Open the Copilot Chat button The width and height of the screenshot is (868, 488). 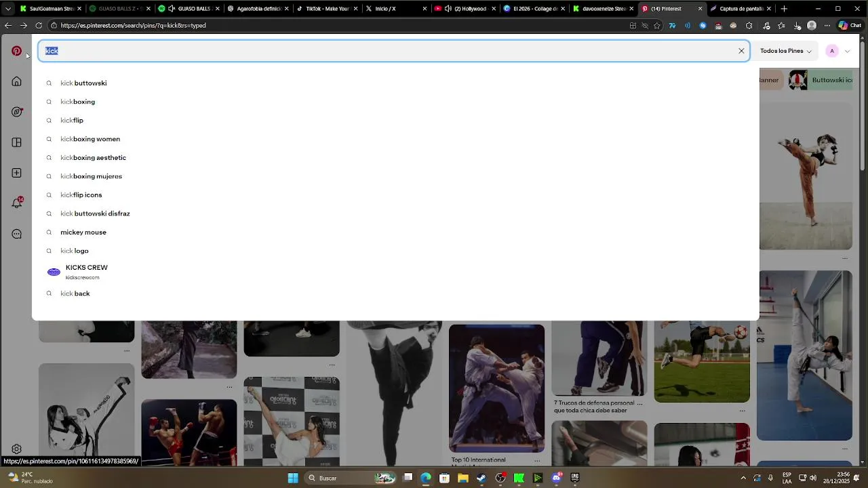click(849, 26)
